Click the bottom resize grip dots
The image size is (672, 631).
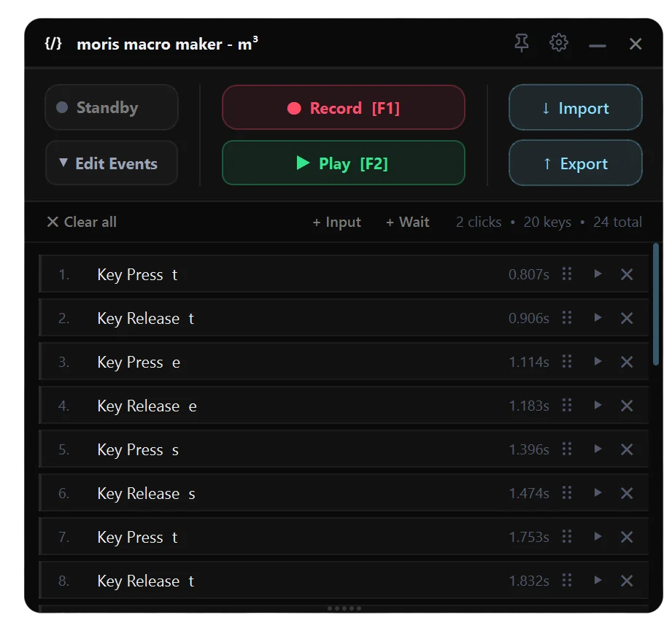[344, 608]
